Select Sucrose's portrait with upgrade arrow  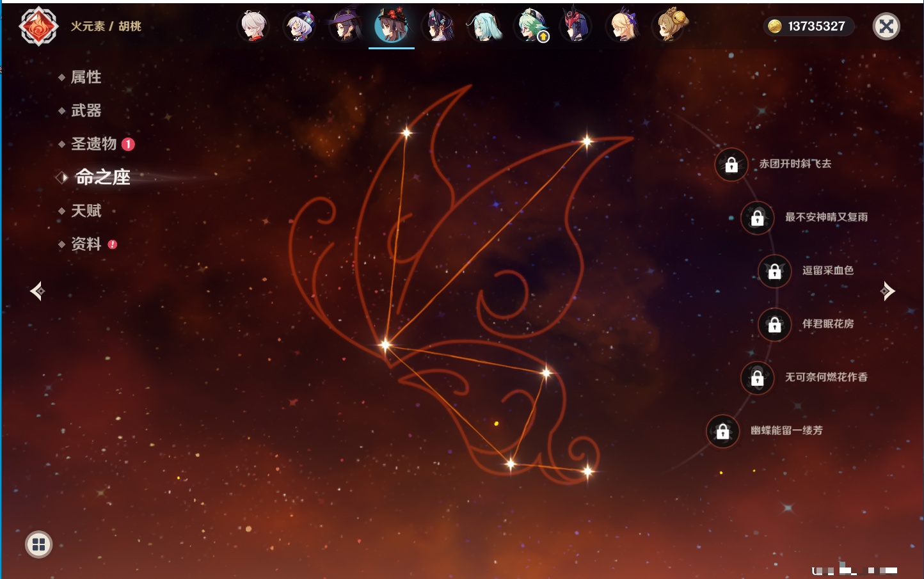click(x=530, y=26)
